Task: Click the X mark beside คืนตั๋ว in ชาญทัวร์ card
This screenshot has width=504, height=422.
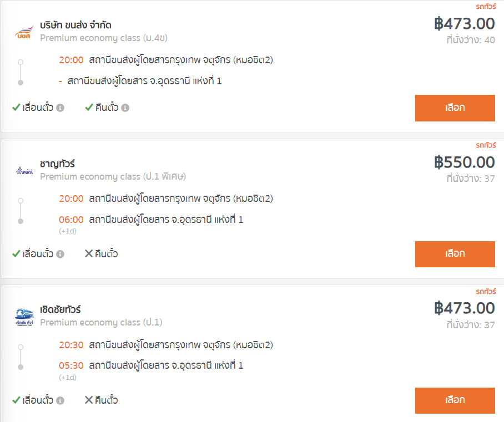Action: (89, 253)
